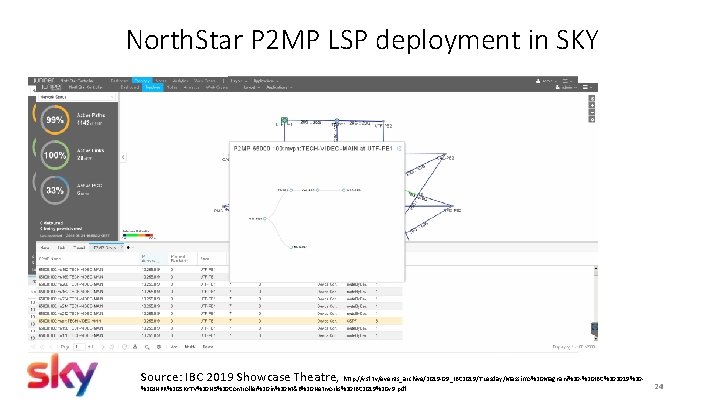Go to the next page of table
The width and height of the screenshot is (720, 405).
tap(102, 347)
